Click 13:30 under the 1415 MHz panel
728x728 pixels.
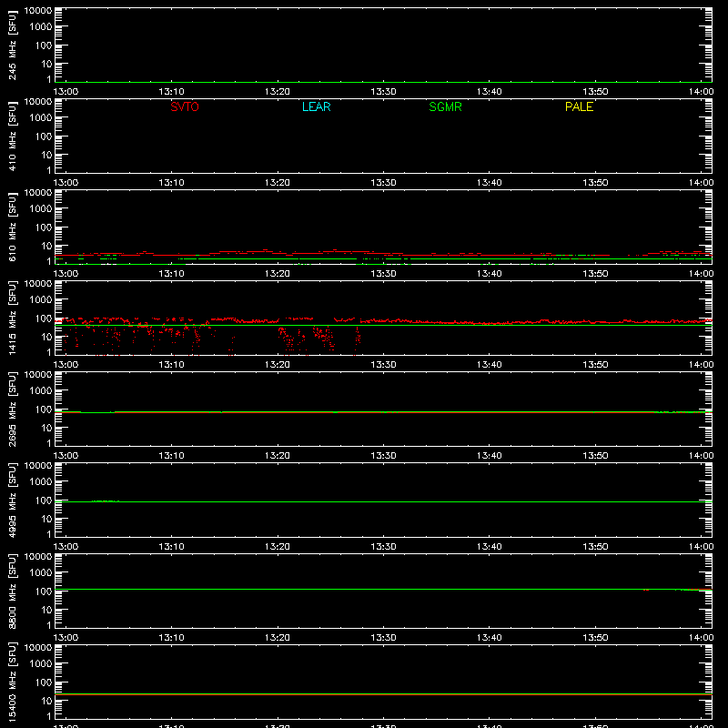click(383, 365)
